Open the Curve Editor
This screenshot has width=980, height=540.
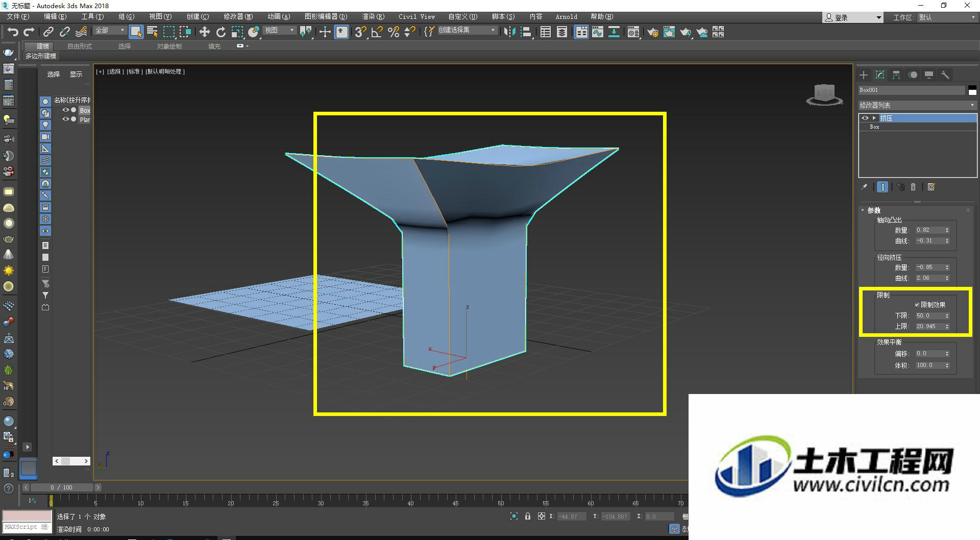[x=597, y=32]
